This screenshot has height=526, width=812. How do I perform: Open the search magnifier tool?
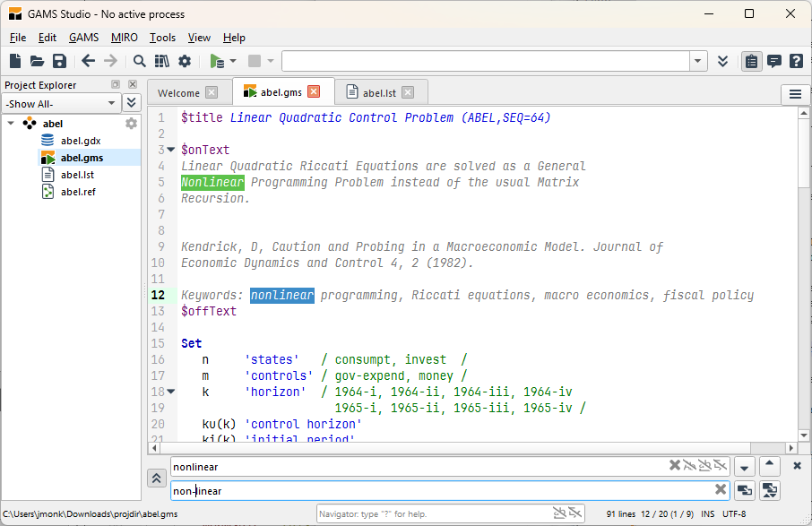coord(140,61)
